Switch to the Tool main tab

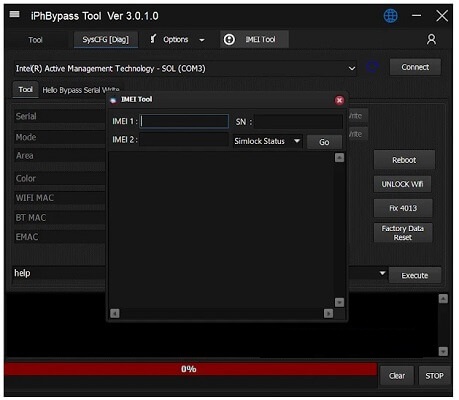(x=35, y=40)
